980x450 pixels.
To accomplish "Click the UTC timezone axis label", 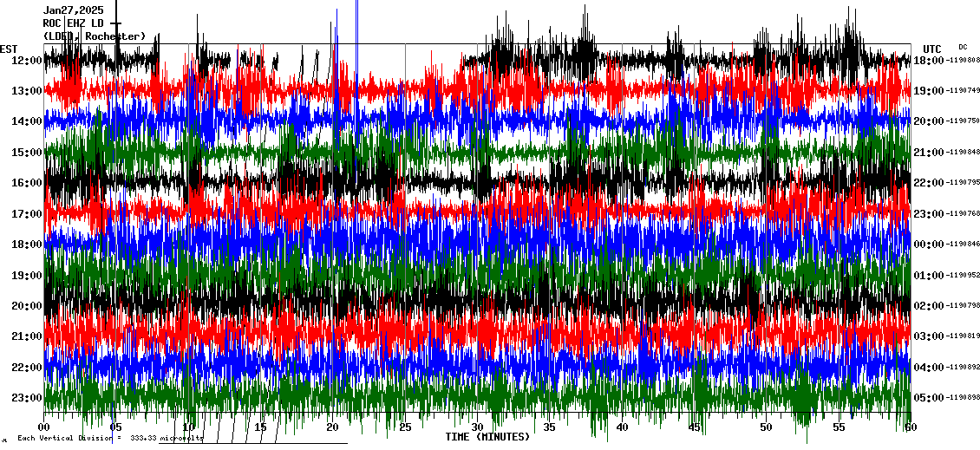I will [x=932, y=49].
